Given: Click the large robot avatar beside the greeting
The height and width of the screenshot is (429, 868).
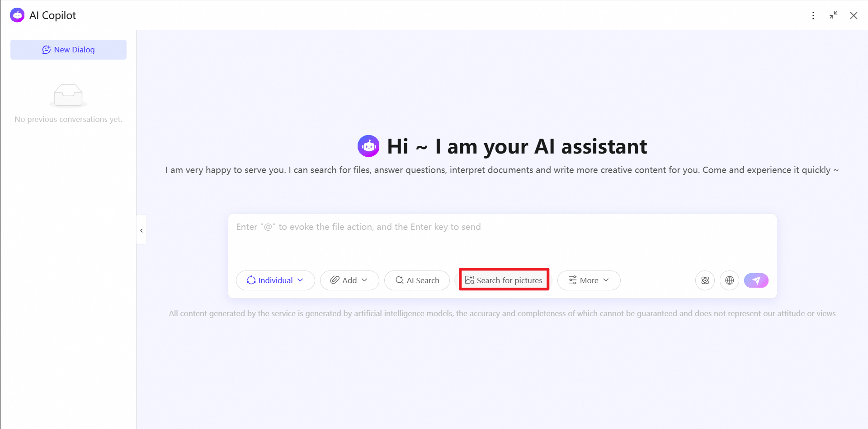Looking at the screenshot, I should pos(368,146).
